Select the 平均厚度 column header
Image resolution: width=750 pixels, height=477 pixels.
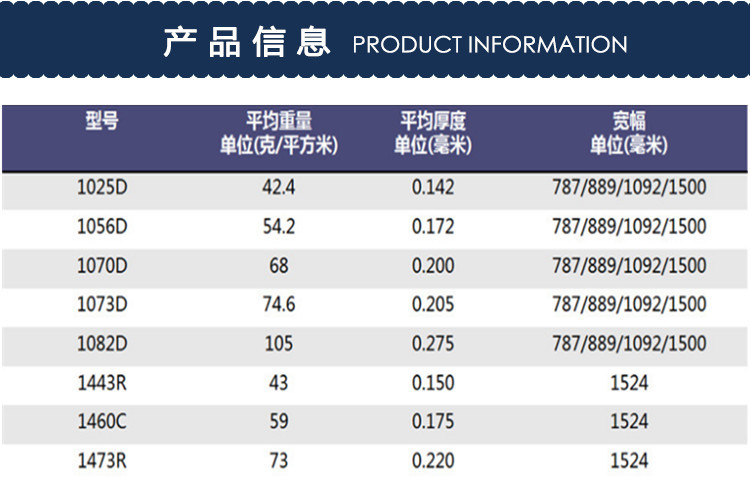[433, 134]
